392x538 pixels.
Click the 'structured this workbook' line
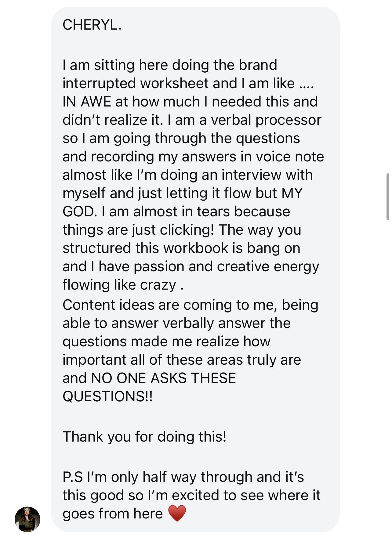[145, 248]
